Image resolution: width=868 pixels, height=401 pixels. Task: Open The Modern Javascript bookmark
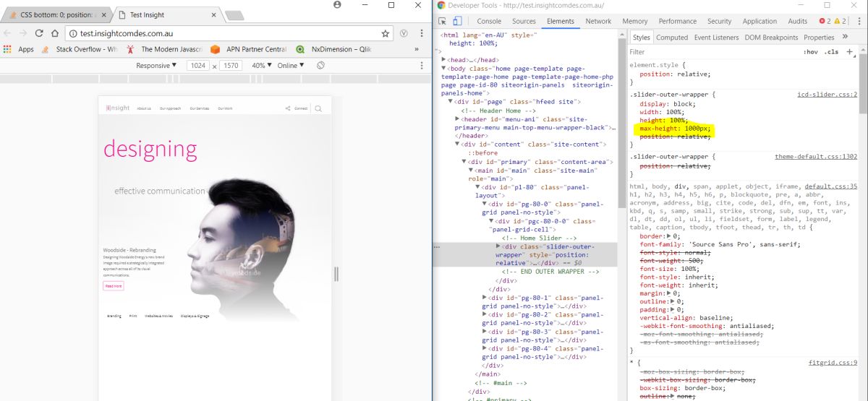click(x=165, y=49)
